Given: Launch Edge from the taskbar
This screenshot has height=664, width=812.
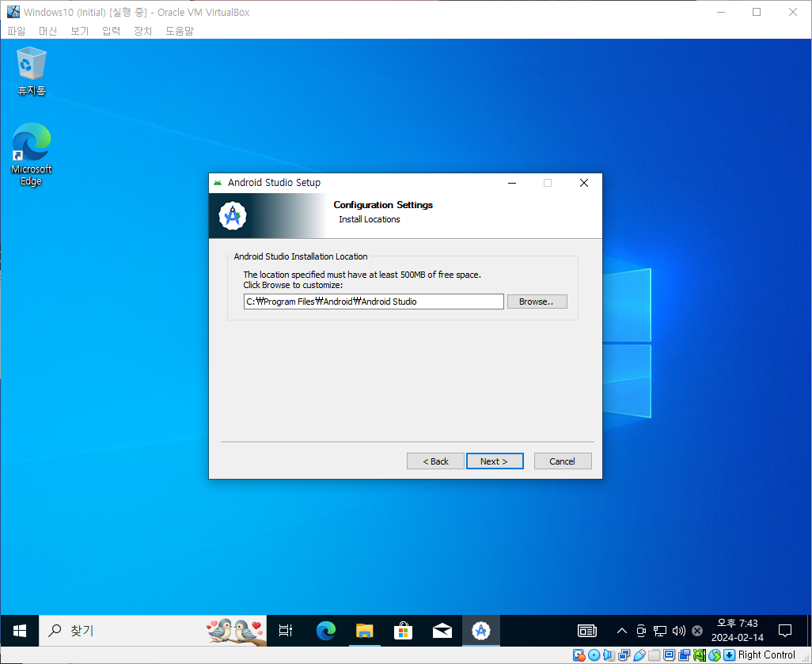Looking at the screenshot, I should (x=326, y=630).
